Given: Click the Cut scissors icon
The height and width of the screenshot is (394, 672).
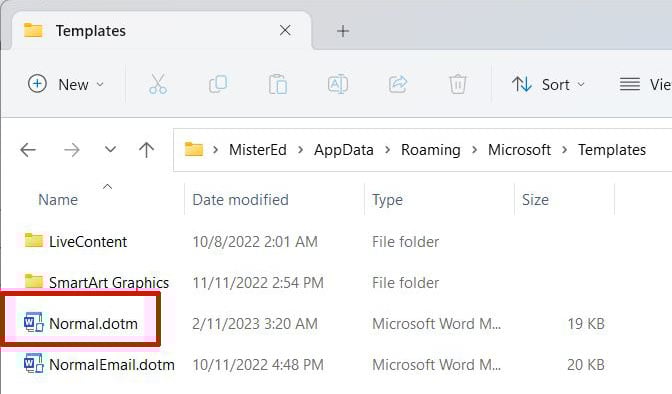Looking at the screenshot, I should click(158, 84).
